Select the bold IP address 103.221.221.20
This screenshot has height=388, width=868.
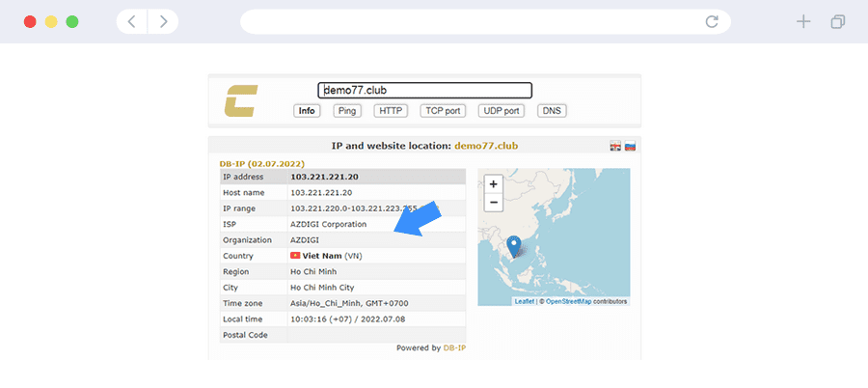coord(324,177)
